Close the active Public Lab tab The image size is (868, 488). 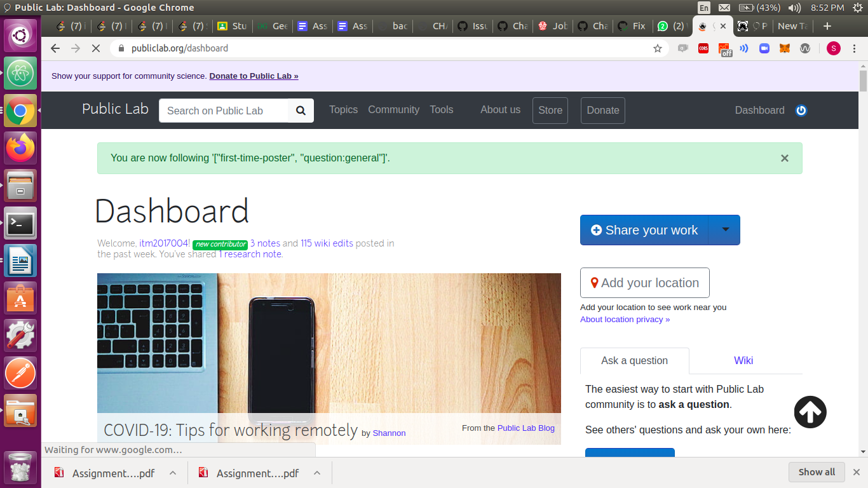click(722, 26)
